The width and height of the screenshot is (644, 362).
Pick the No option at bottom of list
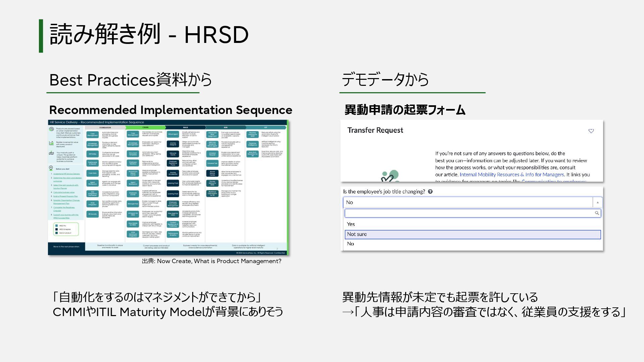tap(351, 244)
